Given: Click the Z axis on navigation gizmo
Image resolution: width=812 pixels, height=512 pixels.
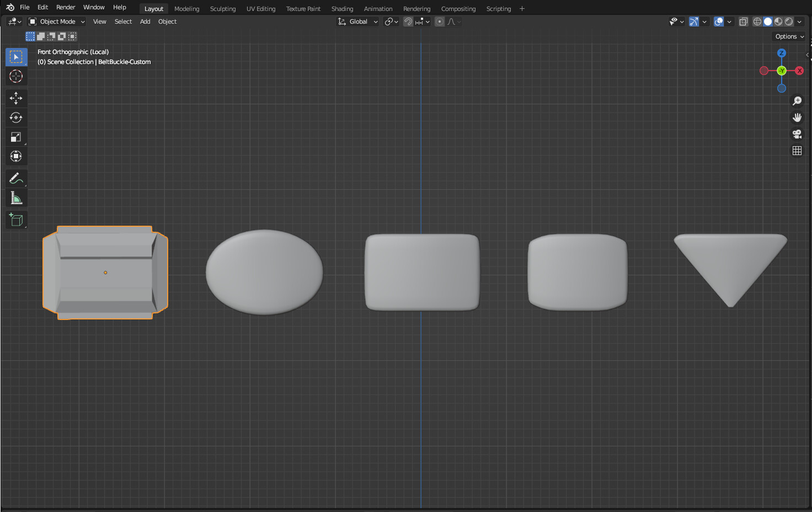Looking at the screenshot, I should (x=782, y=53).
